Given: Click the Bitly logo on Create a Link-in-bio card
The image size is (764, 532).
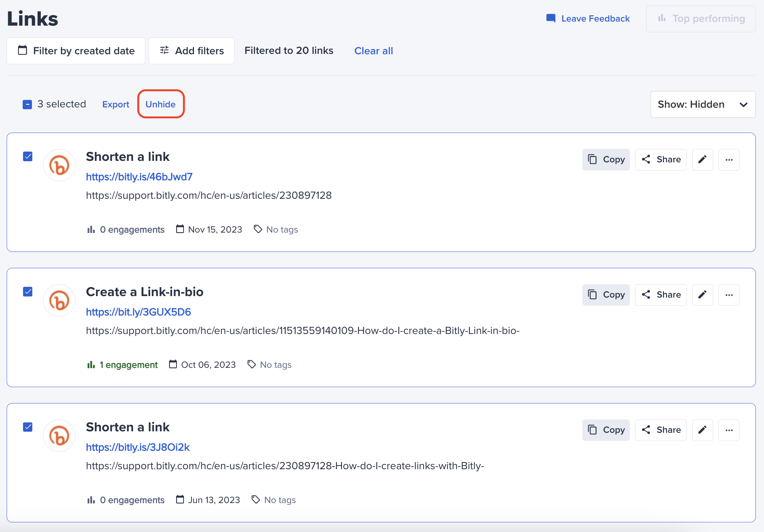Looking at the screenshot, I should [x=59, y=301].
